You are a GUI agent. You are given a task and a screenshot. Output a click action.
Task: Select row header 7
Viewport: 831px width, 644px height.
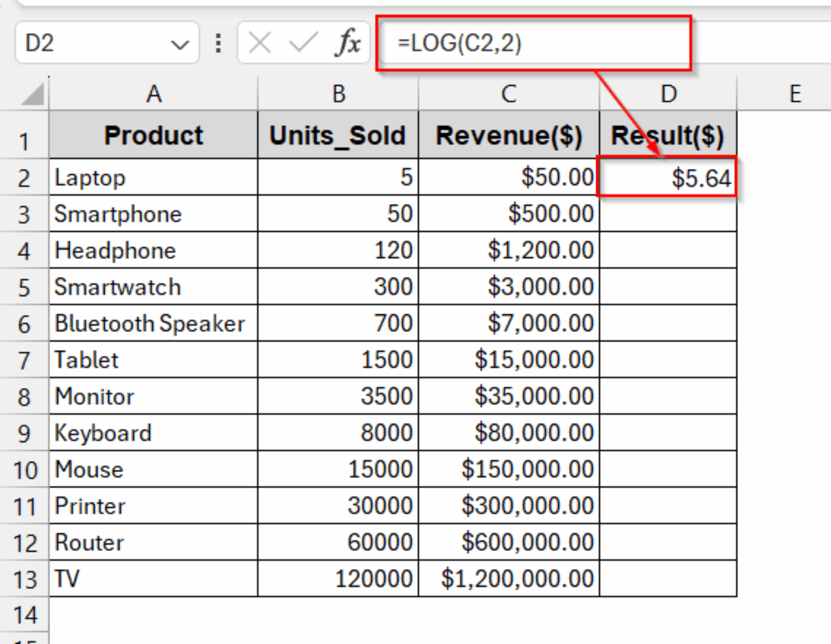tap(25, 360)
